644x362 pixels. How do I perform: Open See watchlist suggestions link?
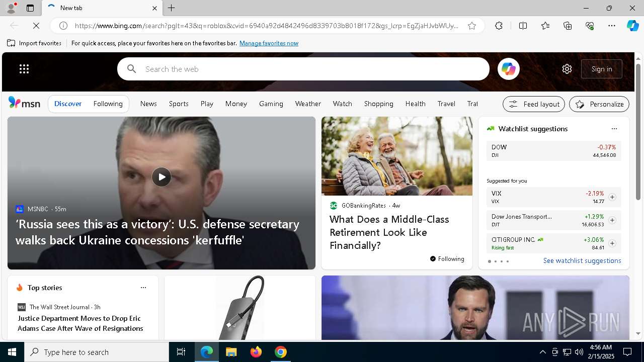coord(582,260)
